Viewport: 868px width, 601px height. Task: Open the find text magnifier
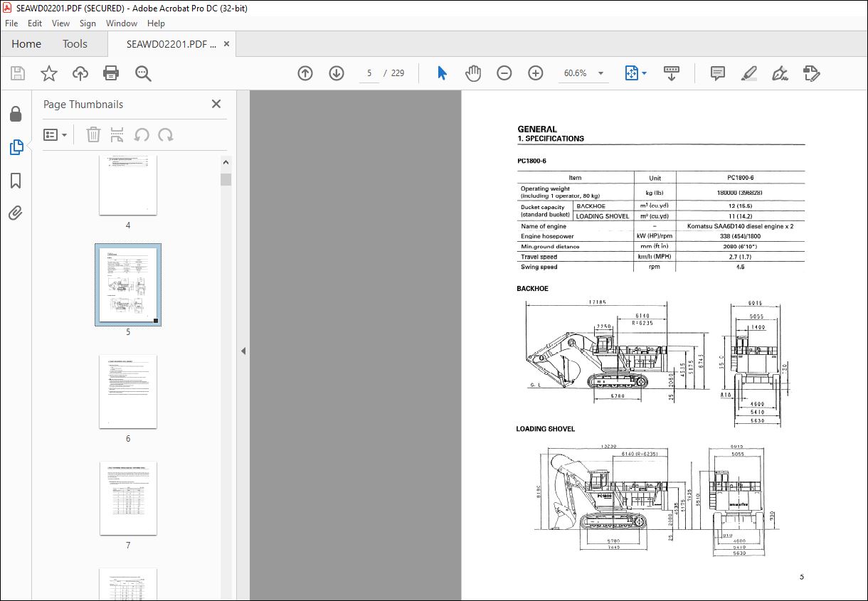point(143,73)
